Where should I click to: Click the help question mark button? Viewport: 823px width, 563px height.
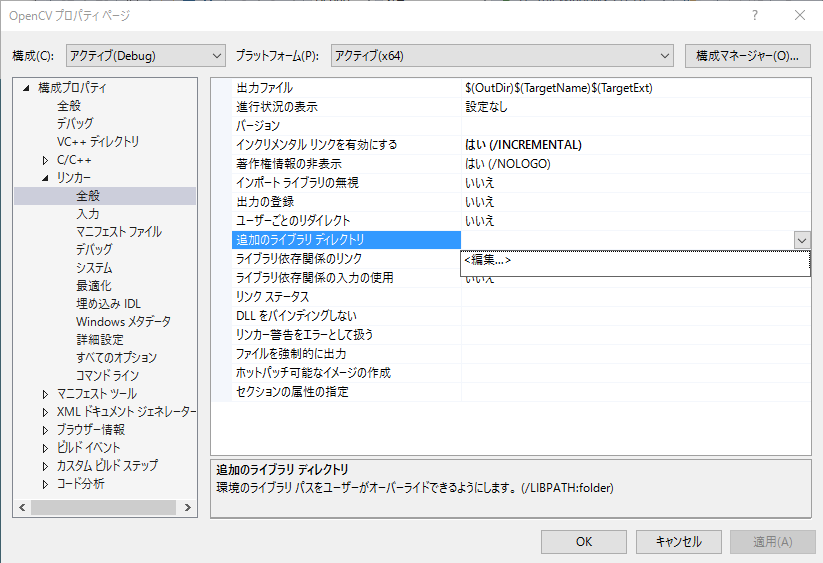[x=754, y=16]
